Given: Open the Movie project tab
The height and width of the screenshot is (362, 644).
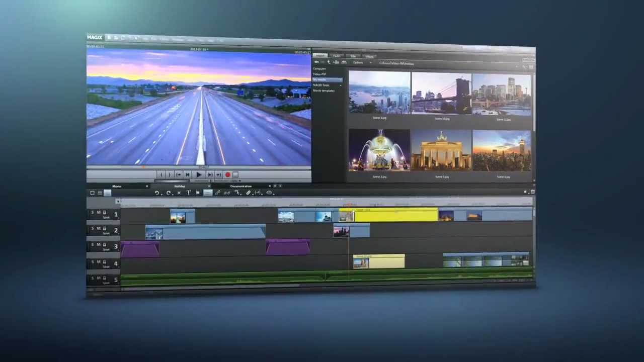Looking at the screenshot, I should pyautogui.click(x=117, y=186).
